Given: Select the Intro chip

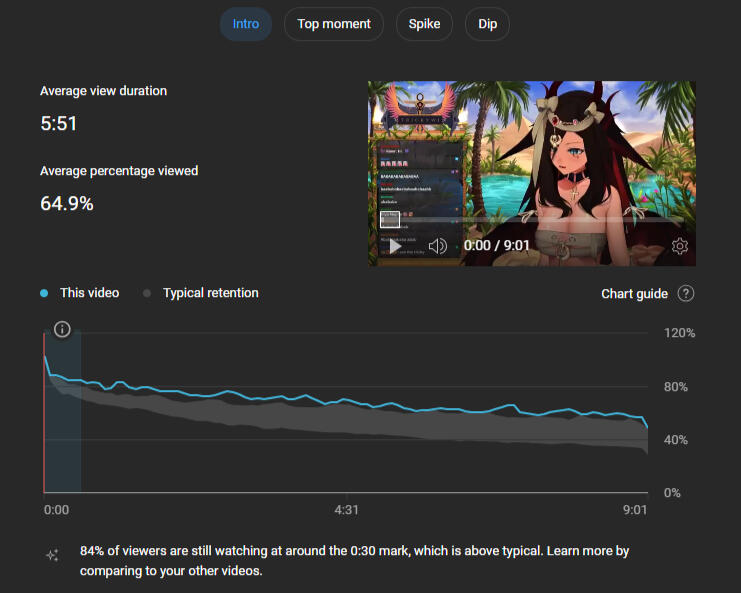Looking at the screenshot, I should (245, 24).
